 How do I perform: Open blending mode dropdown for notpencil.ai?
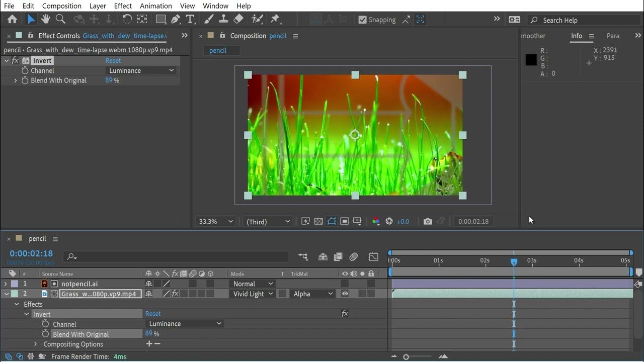click(x=252, y=284)
